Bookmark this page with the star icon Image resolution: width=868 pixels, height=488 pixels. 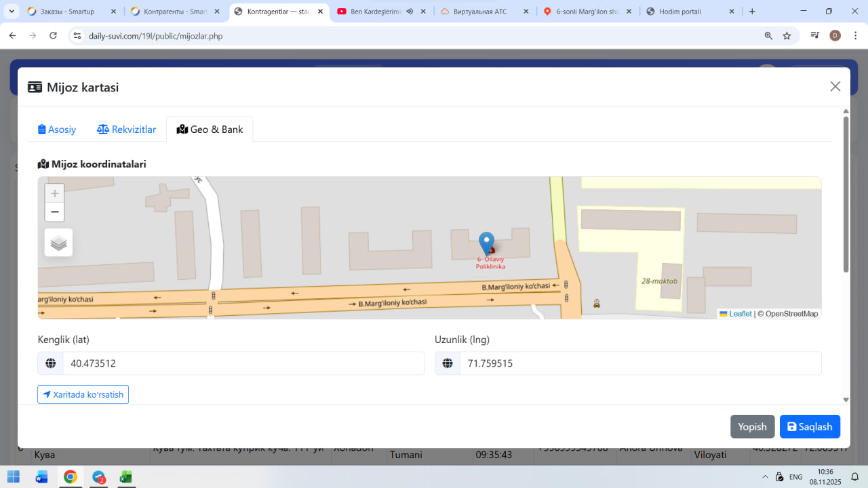(x=787, y=36)
